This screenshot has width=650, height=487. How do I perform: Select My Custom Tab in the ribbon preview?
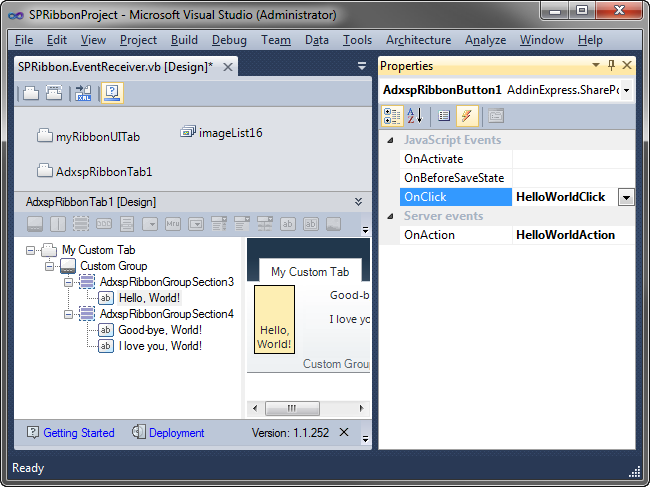pyautogui.click(x=310, y=271)
